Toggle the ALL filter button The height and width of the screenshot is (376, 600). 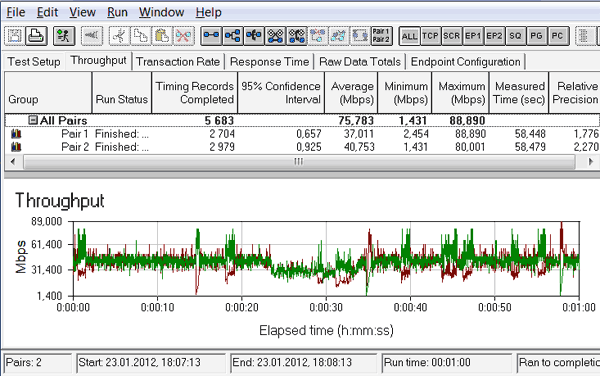click(409, 36)
